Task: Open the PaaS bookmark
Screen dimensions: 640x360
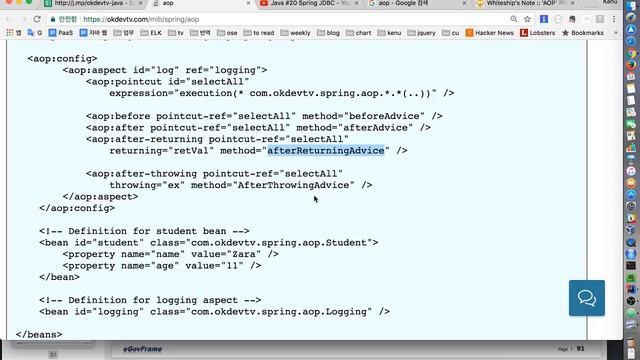Action: tap(60, 33)
